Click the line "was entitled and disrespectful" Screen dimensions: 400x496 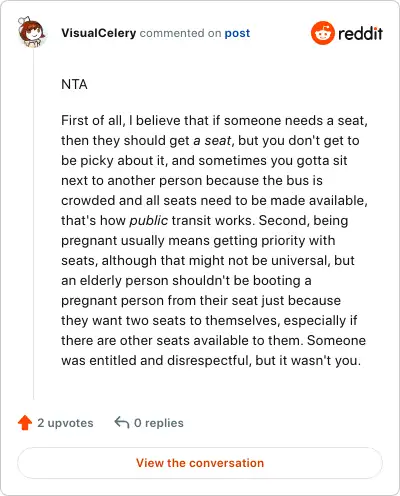pyautogui.click(x=211, y=361)
